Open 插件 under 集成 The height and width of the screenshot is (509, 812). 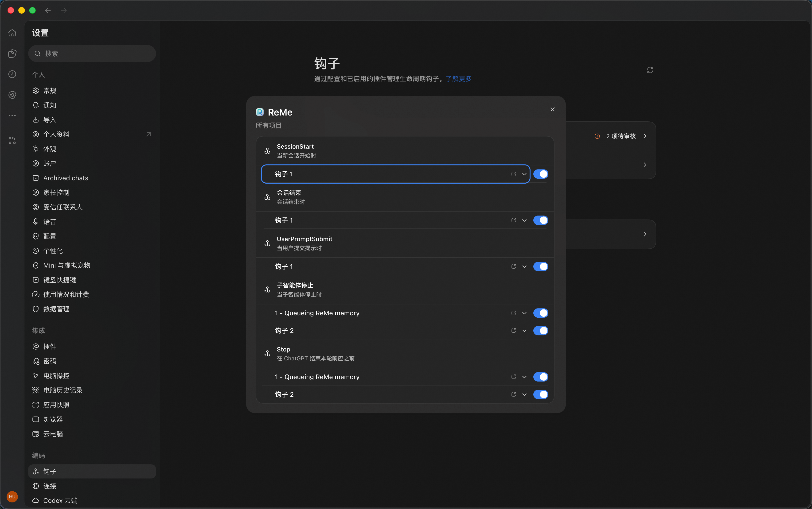point(92,346)
